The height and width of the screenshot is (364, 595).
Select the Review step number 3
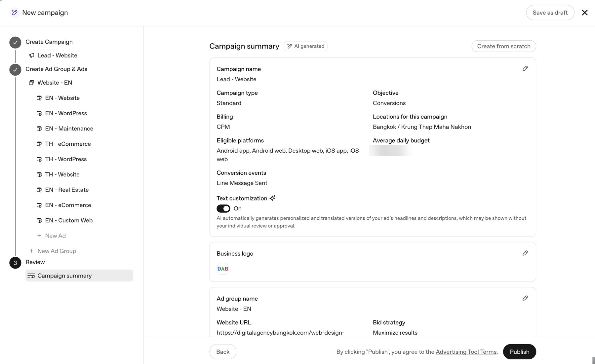click(x=15, y=263)
